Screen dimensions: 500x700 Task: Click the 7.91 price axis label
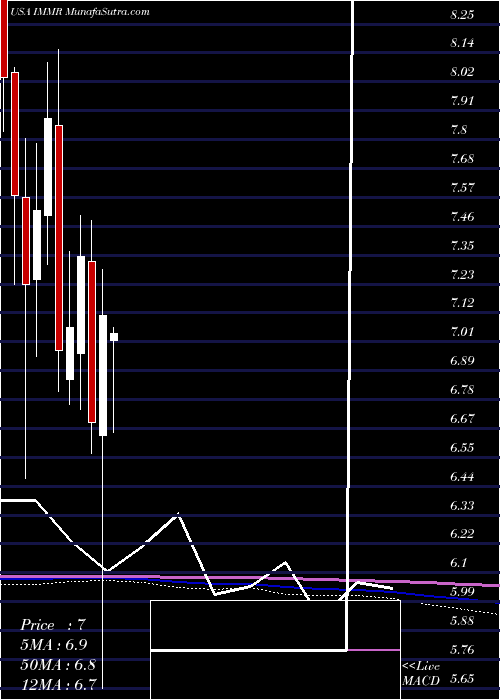462,101
